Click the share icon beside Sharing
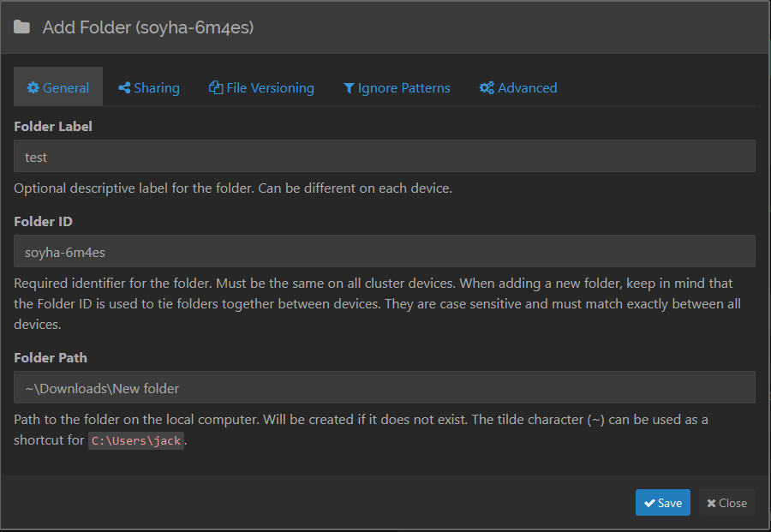Screen dimensions: 771x532 point(124,88)
